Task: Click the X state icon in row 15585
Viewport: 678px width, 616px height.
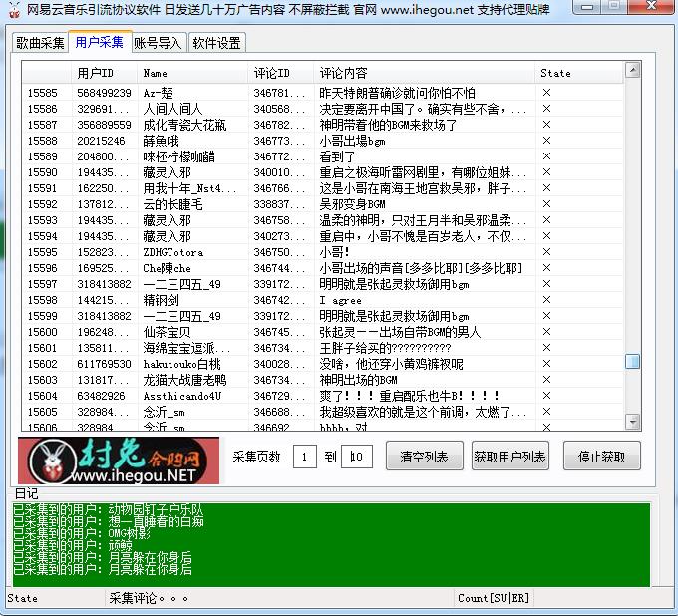Action: pos(546,93)
